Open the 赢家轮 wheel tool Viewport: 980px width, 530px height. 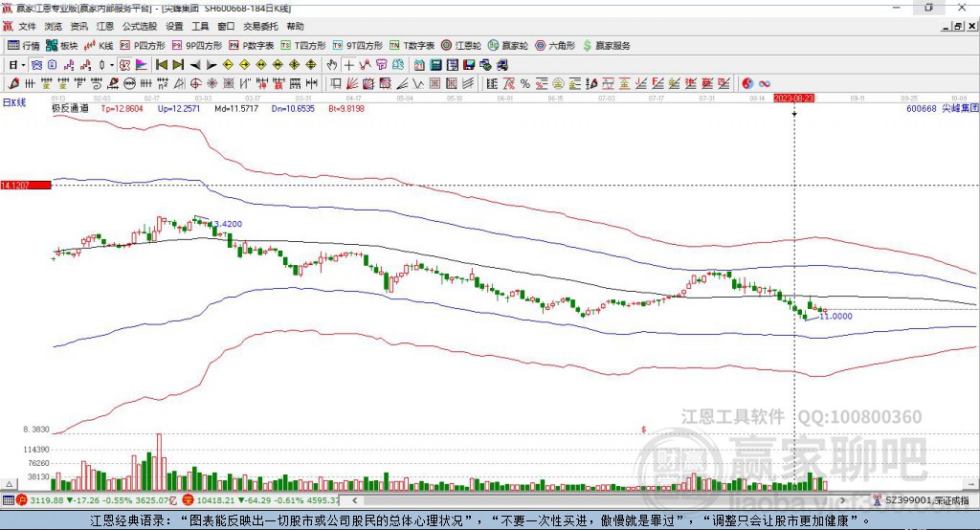pyautogui.click(x=508, y=46)
